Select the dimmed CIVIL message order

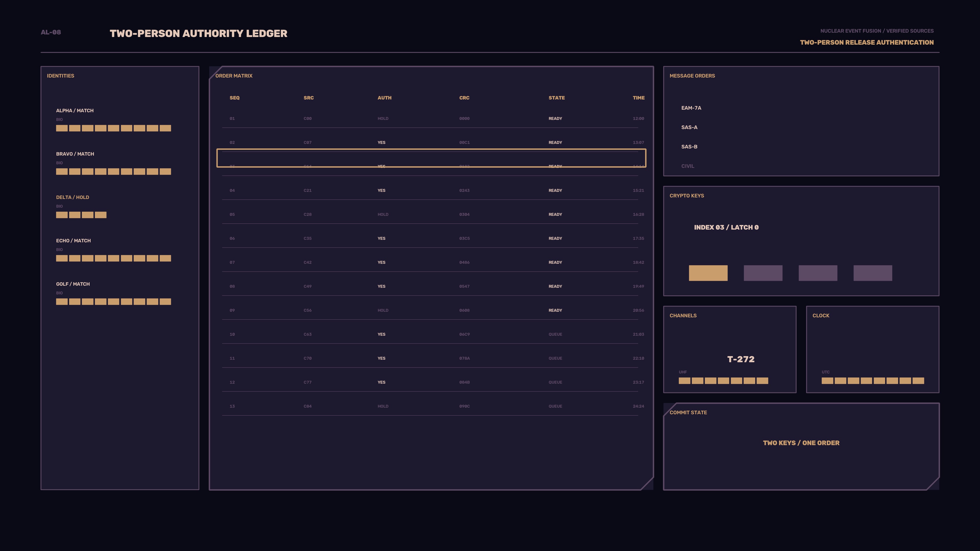click(688, 166)
